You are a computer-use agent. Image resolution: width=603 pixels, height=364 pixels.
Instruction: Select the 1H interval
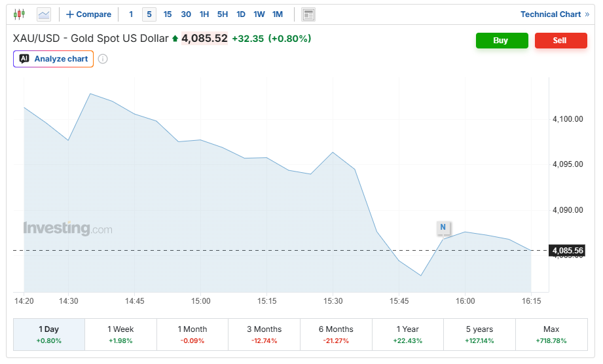tap(204, 14)
